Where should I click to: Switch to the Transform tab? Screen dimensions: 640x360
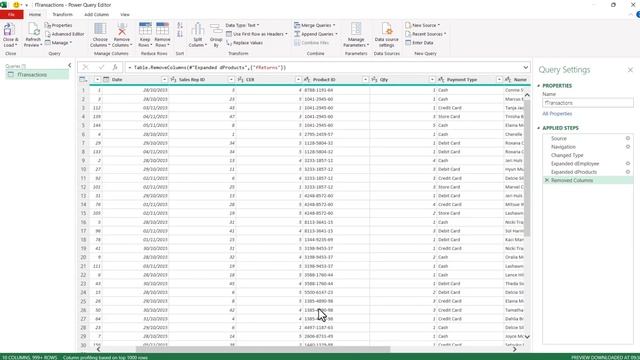tap(62, 14)
